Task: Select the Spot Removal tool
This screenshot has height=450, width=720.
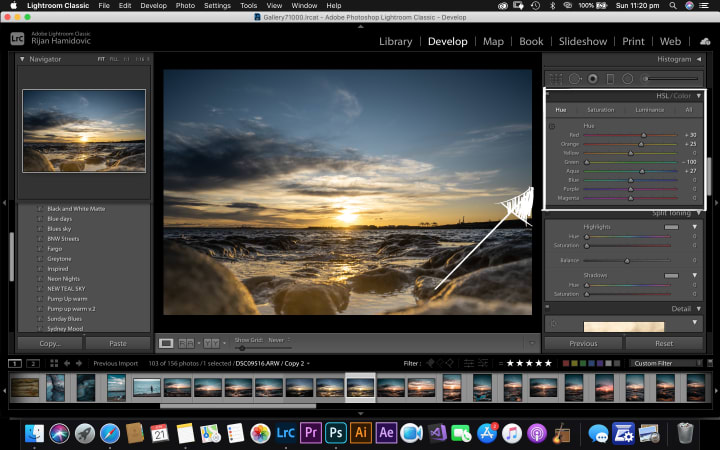Action: click(574, 79)
